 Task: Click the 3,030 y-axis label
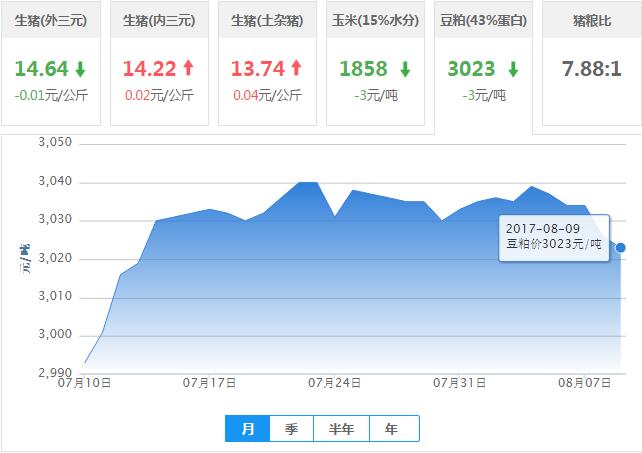[x=55, y=219]
